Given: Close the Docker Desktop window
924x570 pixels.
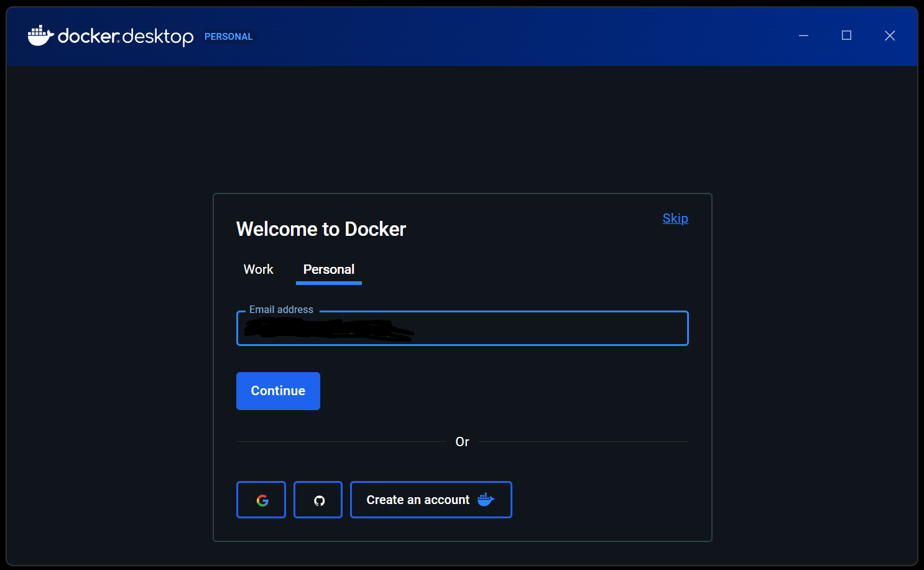Looking at the screenshot, I should (890, 35).
